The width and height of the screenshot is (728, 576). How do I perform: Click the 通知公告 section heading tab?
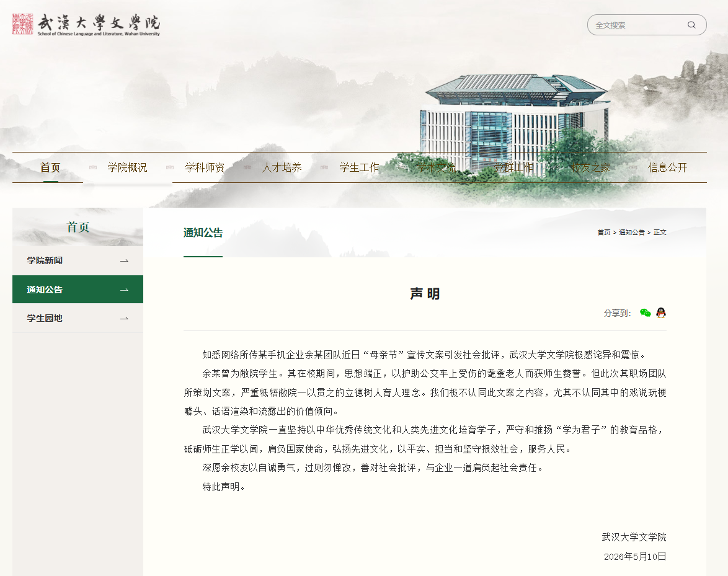pyautogui.click(x=203, y=233)
